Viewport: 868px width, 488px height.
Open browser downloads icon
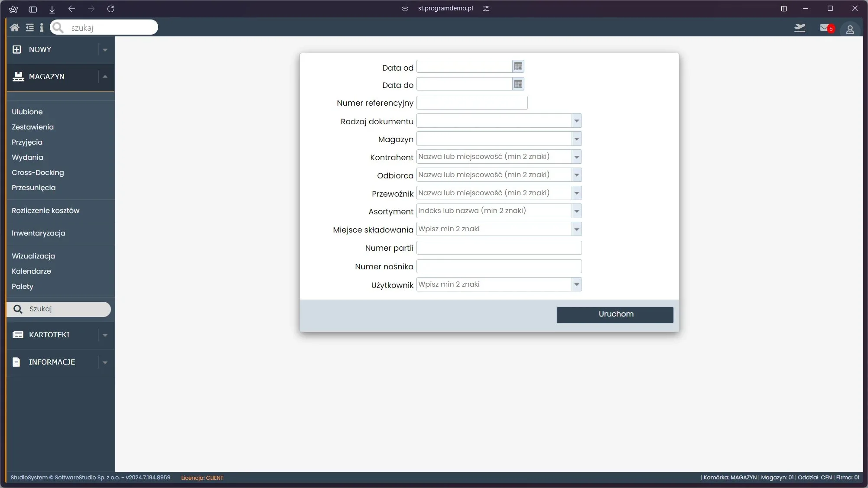point(52,9)
